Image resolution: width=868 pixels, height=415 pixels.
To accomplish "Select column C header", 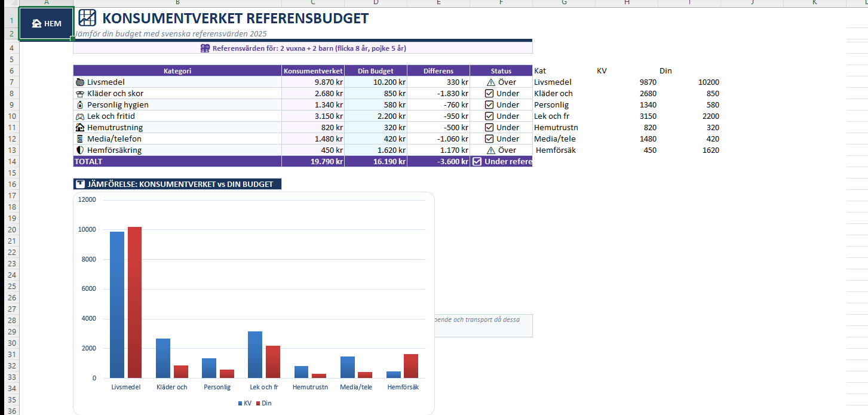I will (x=313, y=3).
